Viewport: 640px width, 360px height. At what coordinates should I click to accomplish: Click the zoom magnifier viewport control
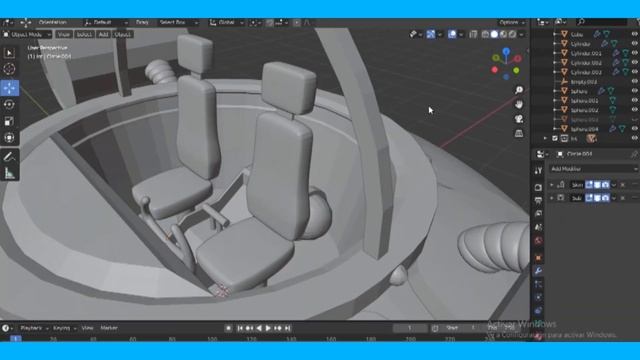(519, 90)
